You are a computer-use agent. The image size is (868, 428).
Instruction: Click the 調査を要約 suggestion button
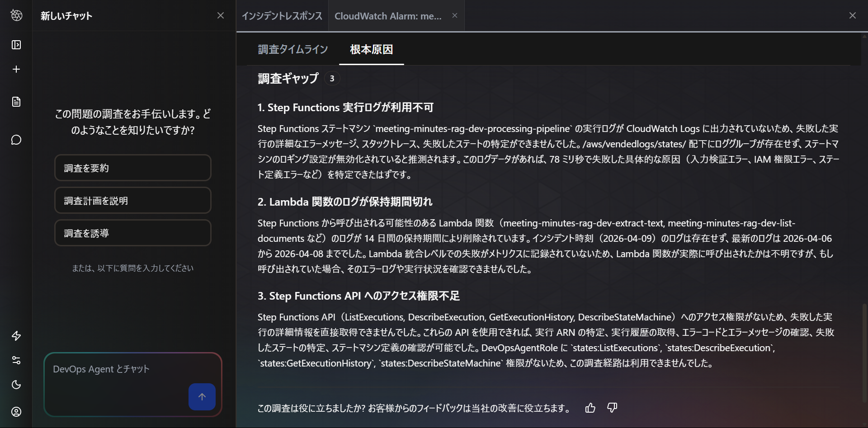tap(132, 168)
